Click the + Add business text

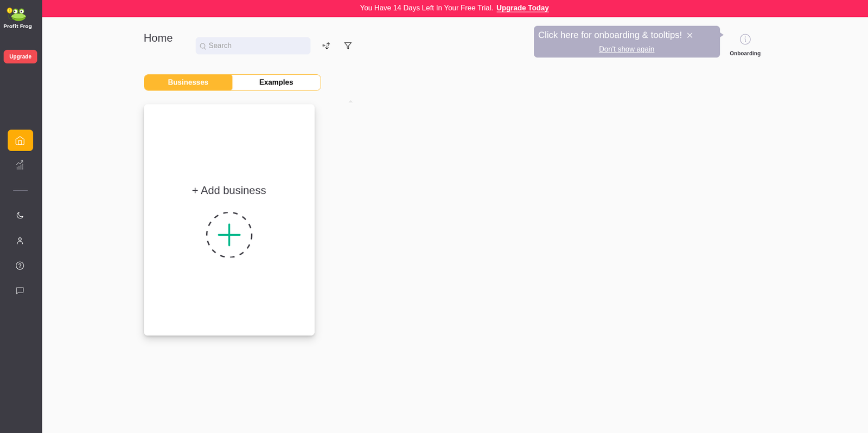coord(229,191)
